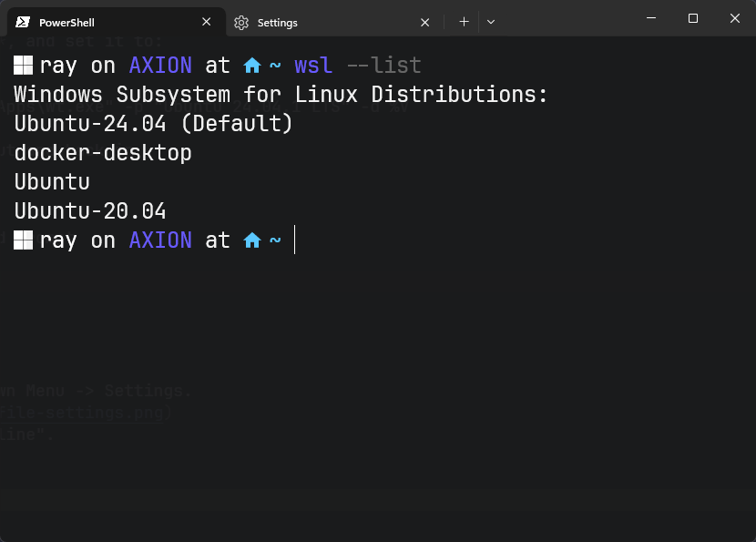756x542 pixels.
Task: Click the wsl command text in the prompt
Action: 312,65
